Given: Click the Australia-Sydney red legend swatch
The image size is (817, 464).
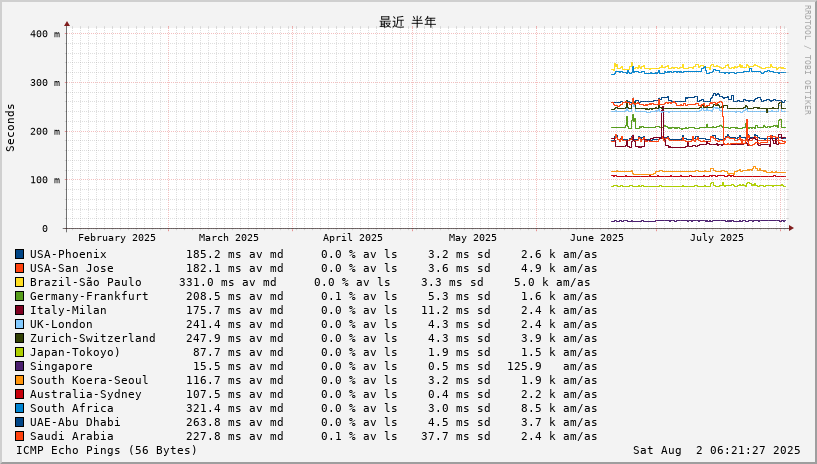Looking at the screenshot, I should click(19, 395).
